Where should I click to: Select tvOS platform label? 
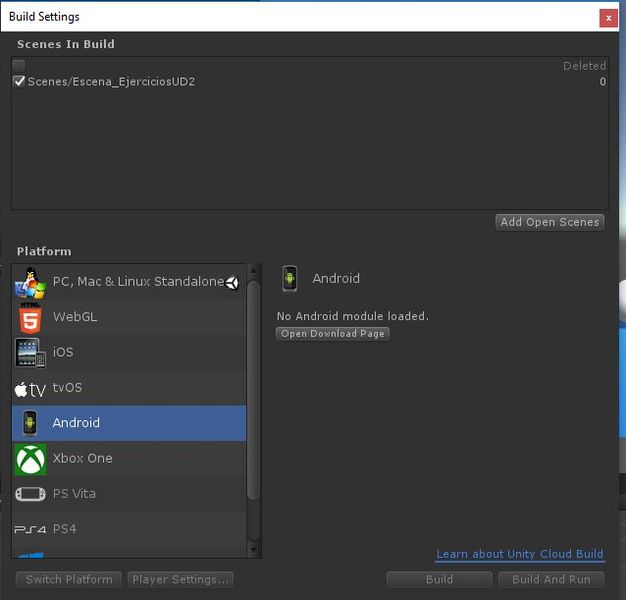coord(67,387)
